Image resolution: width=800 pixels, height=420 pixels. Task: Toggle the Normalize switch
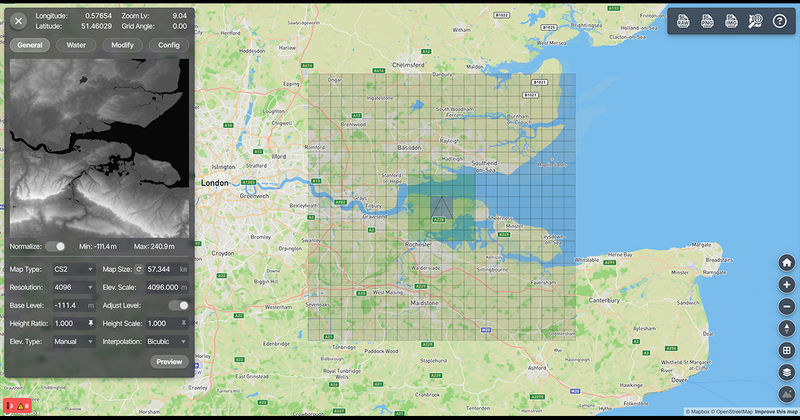[x=60, y=246]
